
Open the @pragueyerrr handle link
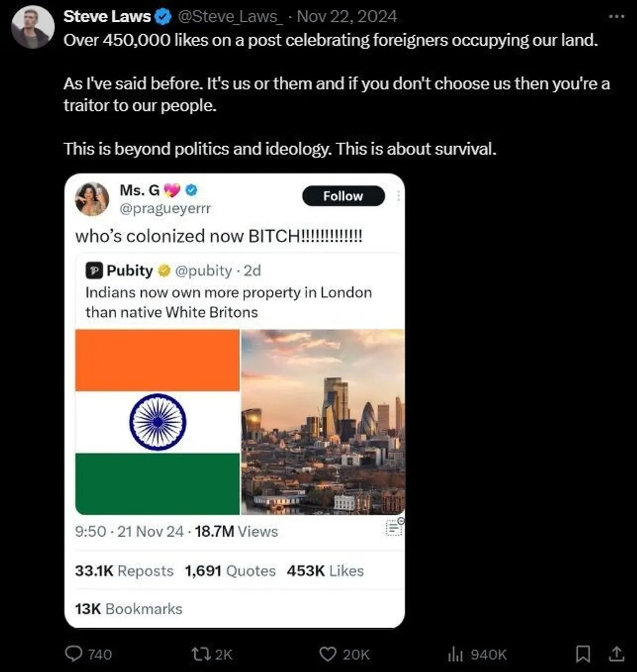(x=165, y=208)
